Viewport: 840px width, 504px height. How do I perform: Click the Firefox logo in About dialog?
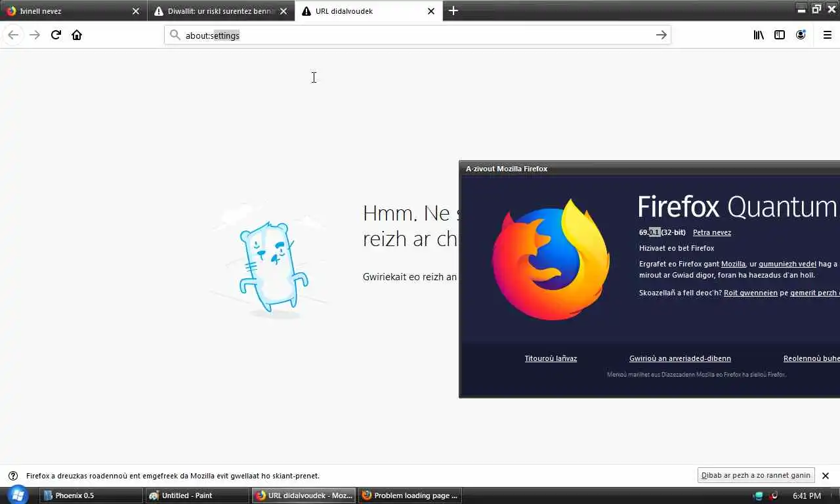click(551, 259)
